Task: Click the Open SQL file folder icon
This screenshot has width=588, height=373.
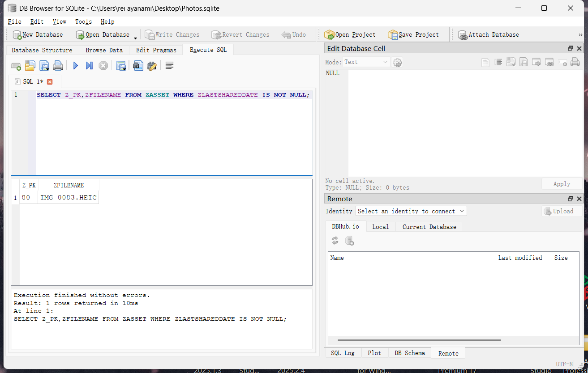Action: 30,66
